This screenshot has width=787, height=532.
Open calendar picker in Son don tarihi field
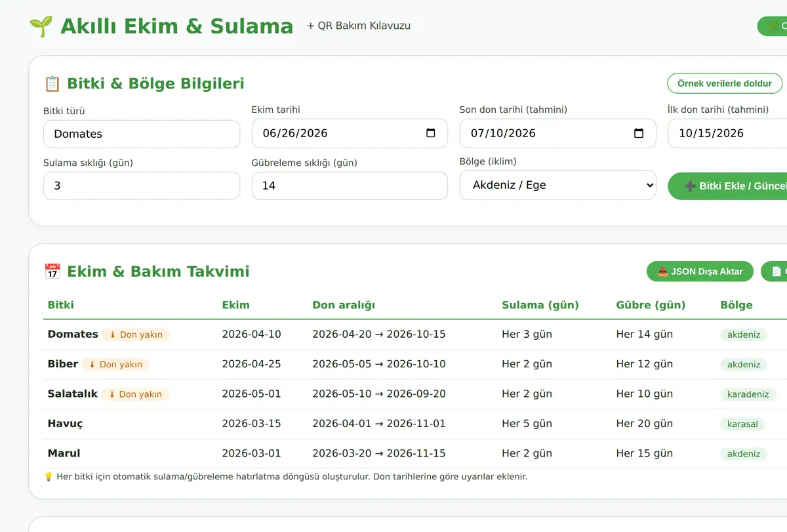click(639, 133)
